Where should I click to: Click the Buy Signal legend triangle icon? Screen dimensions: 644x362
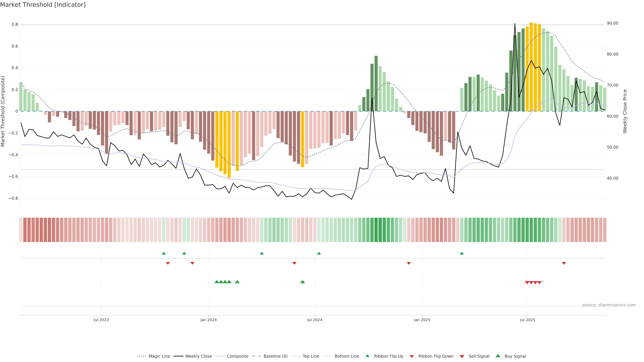point(498,356)
